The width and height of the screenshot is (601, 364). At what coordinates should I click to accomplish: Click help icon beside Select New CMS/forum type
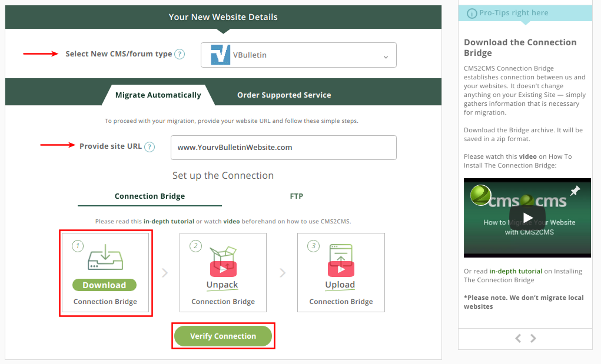click(x=180, y=54)
